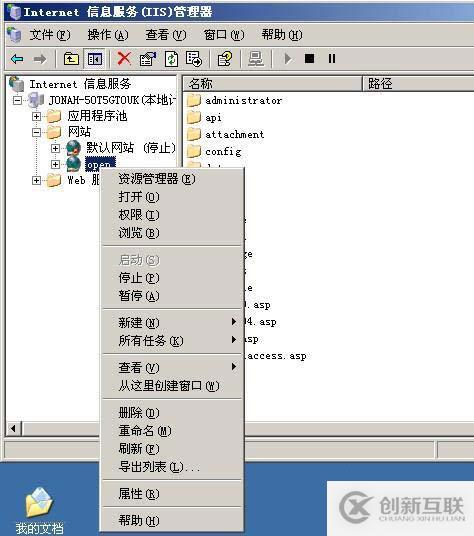This screenshot has height=536, width=474.
Task: Click the 应用程序池 folder icon
Action: (54, 116)
